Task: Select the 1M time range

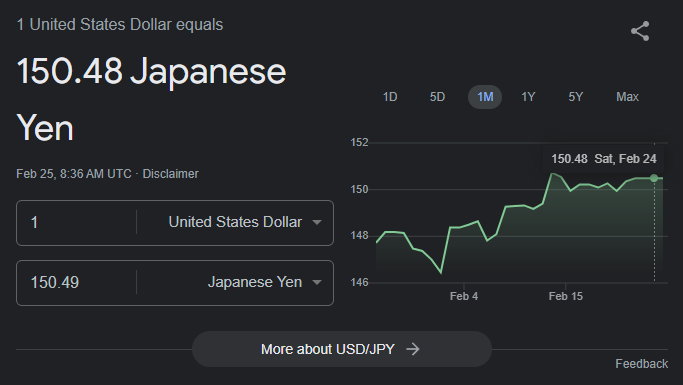Action: pos(485,97)
